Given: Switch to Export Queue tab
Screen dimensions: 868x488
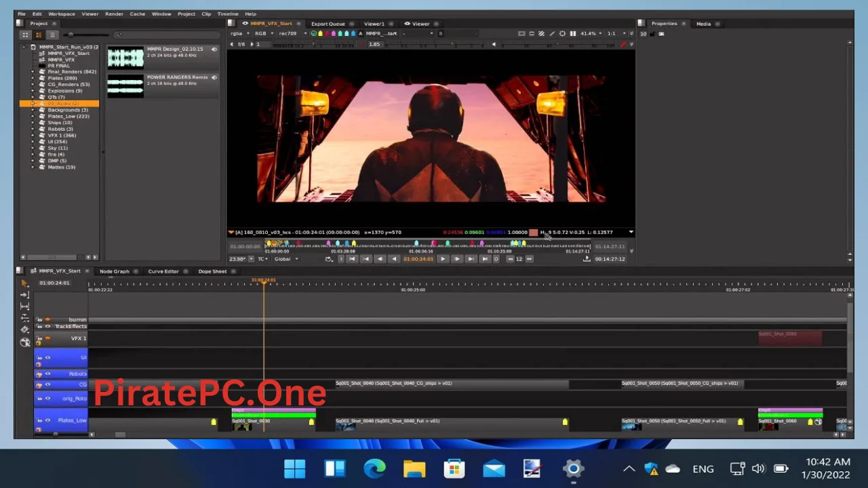Looking at the screenshot, I should [x=328, y=24].
